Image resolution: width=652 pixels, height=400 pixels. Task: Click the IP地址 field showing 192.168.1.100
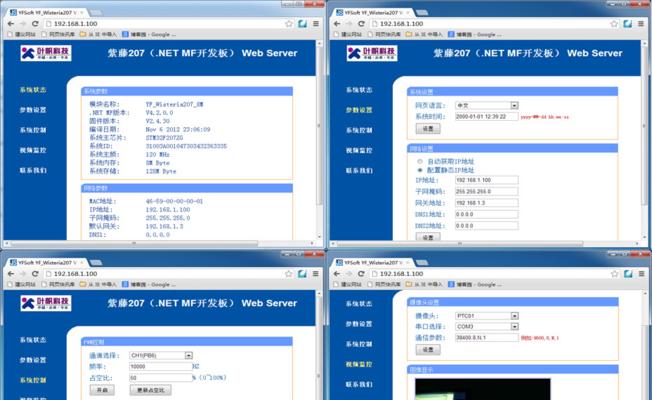click(x=487, y=180)
